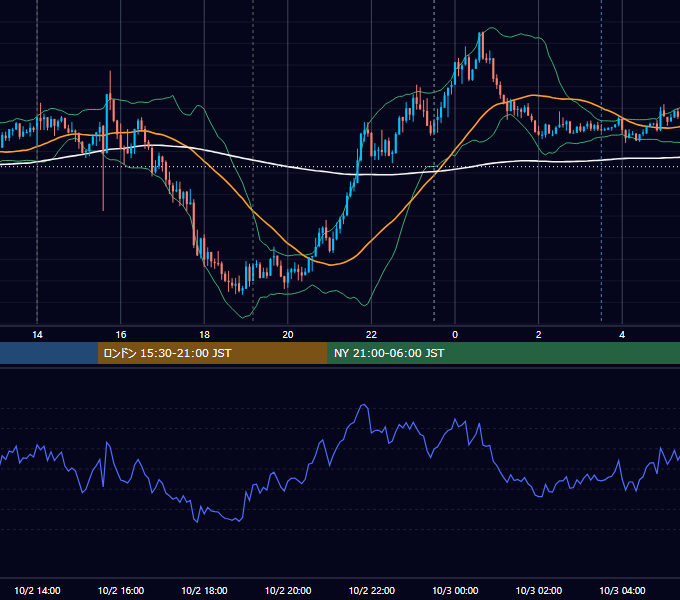
Task: Click the hour label 20 on chart axis
Action: [x=288, y=335]
